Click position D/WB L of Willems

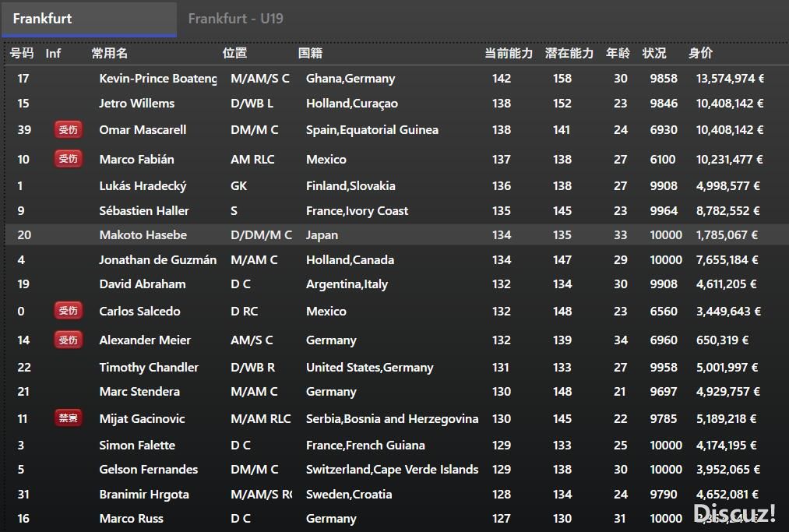pyautogui.click(x=252, y=103)
